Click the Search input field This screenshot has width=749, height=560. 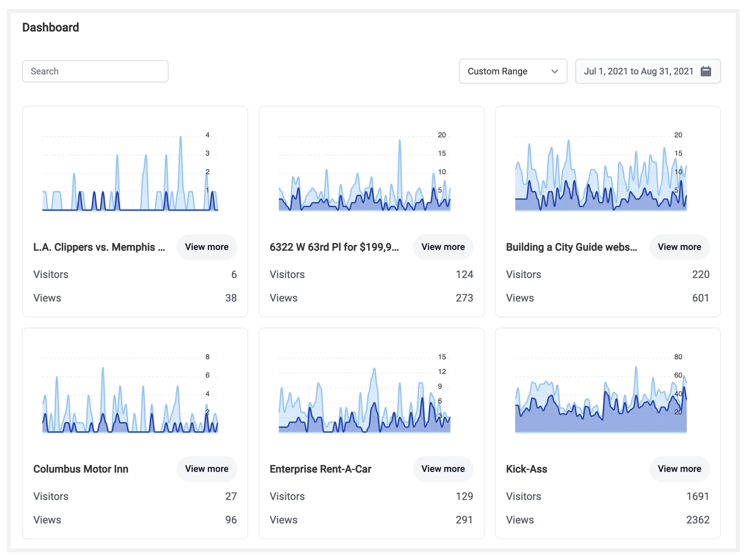(x=95, y=71)
